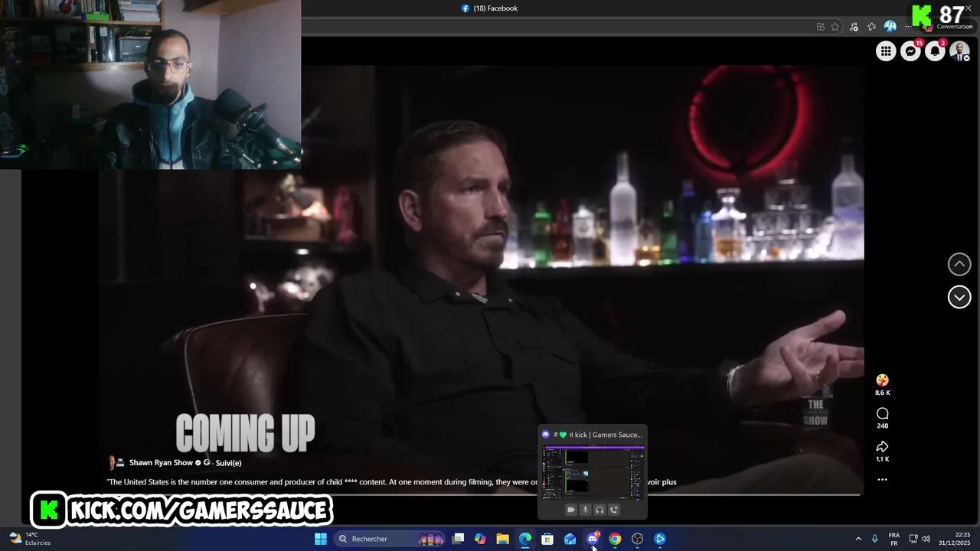Open Outlook mail from the taskbar
This screenshot has height=551, width=980.
tap(570, 539)
